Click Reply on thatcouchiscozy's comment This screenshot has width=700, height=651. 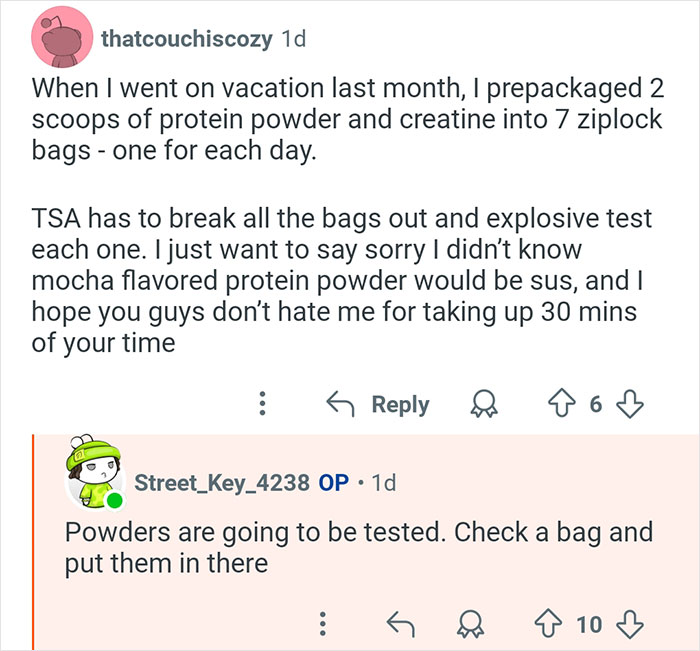pyautogui.click(x=378, y=405)
